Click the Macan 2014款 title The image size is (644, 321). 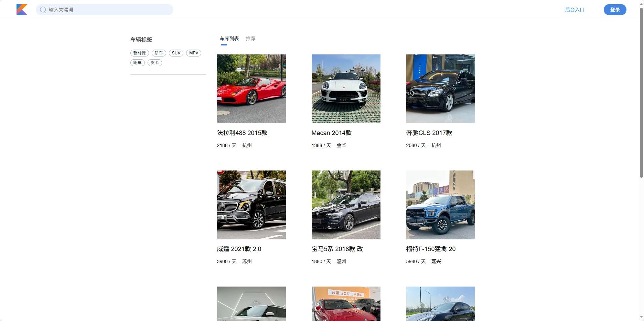332,133
